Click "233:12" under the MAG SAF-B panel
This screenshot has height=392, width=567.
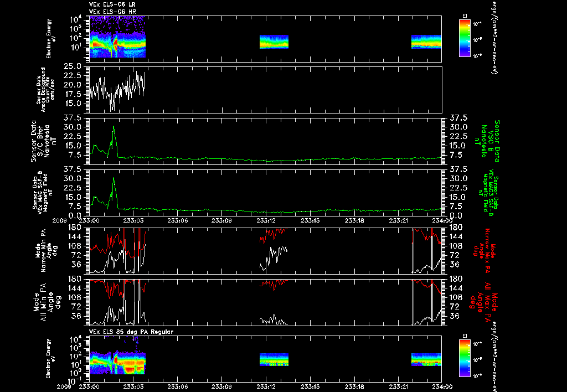click(266, 220)
